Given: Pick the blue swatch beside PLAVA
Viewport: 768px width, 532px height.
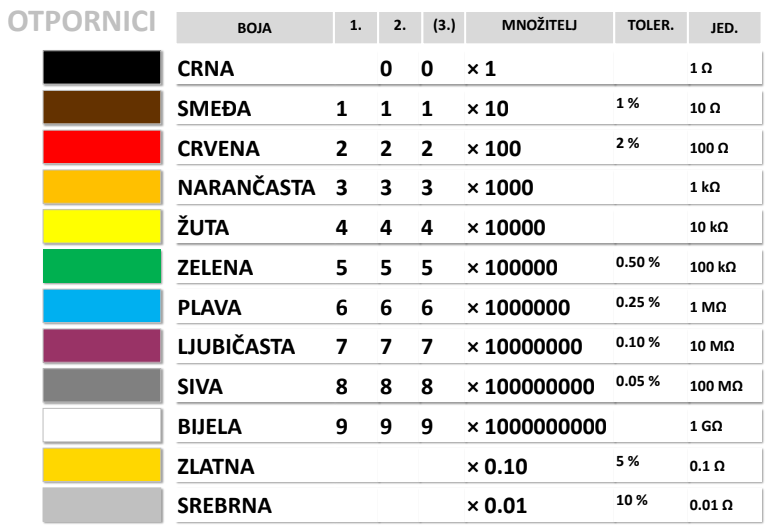Looking at the screenshot, I should pyautogui.click(x=101, y=306).
